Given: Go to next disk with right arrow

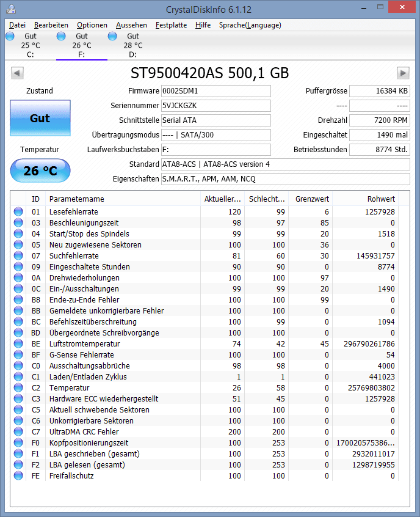Looking at the screenshot, I should coord(403,73).
